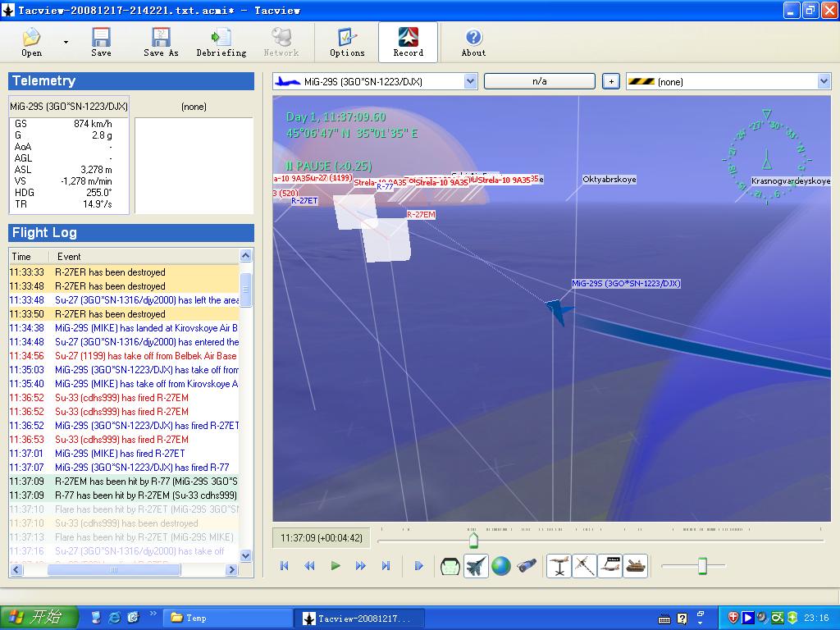Open the MiG-29S aircraft selection dropdown
Image resolution: width=840 pixels, height=630 pixels.
(470, 81)
